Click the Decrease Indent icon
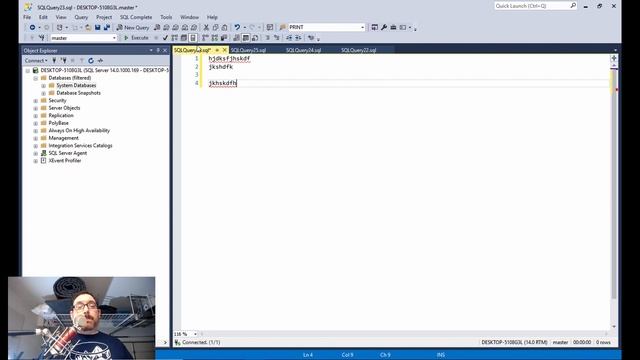 289,38
